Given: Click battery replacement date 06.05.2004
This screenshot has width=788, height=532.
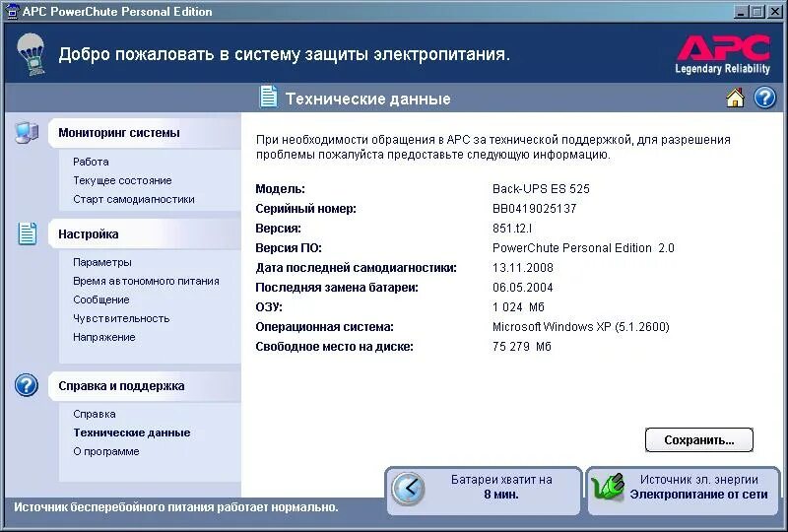Looking at the screenshot, I should click(x=523, y=288).
